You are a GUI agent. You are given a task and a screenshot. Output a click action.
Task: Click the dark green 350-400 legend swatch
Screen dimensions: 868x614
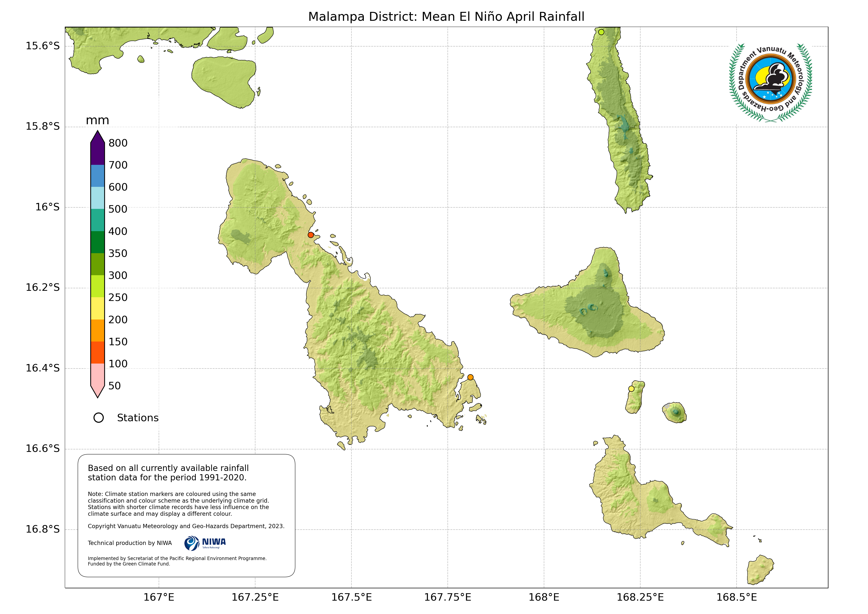click(98, 242)
